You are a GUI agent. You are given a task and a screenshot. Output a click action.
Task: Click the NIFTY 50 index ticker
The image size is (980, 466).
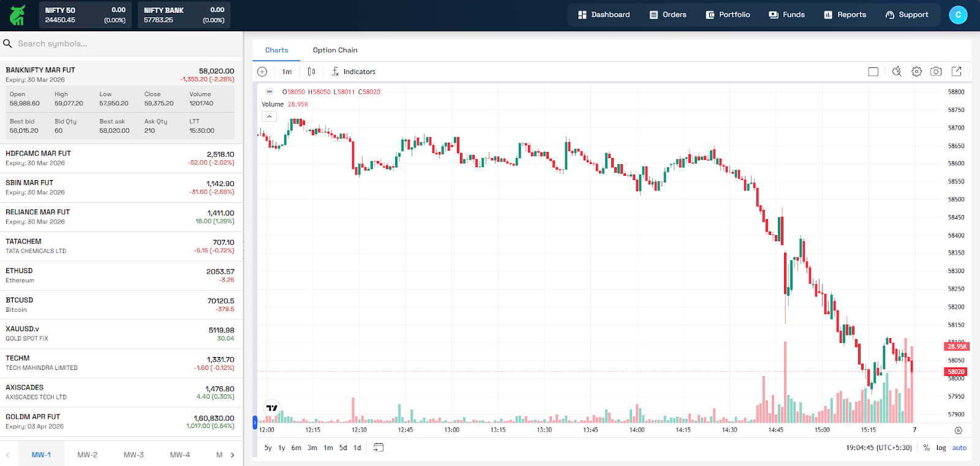coord(85,15)
